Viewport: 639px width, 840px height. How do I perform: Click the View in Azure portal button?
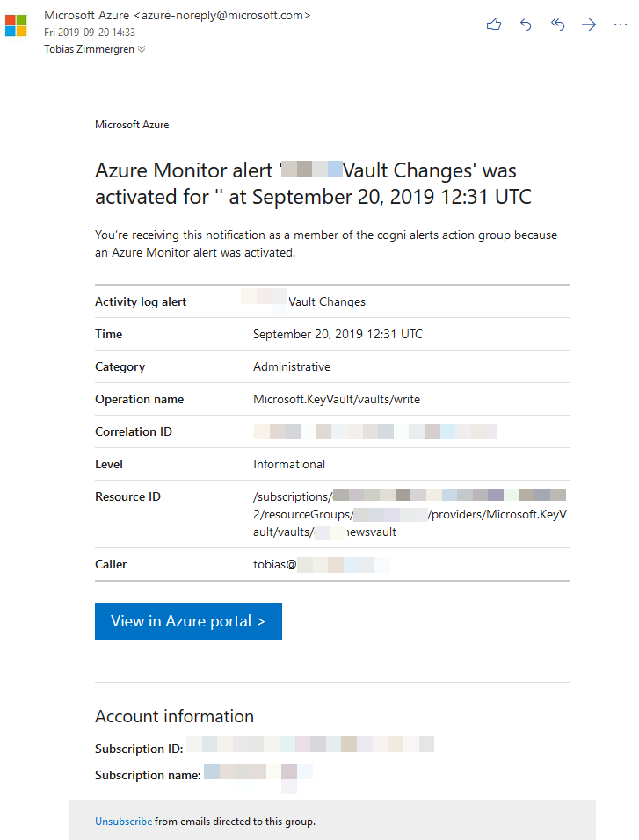point(188,621)
